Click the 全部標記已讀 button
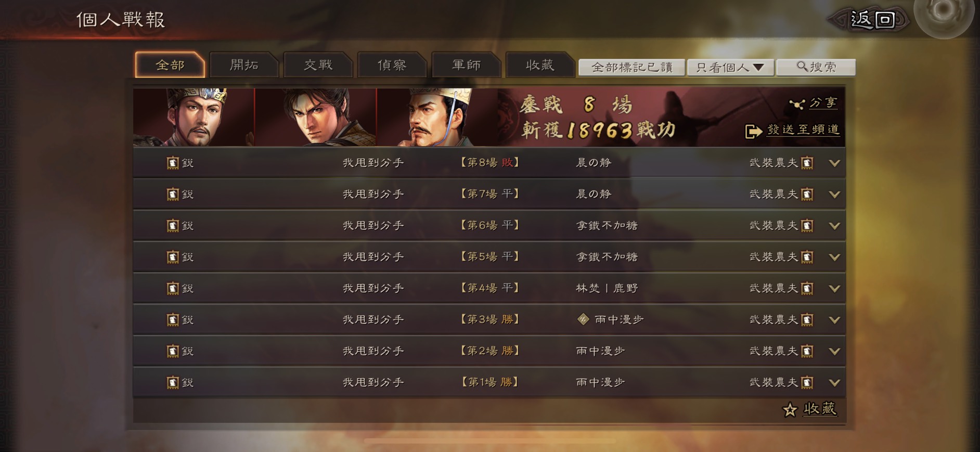This screenshot has height=452, width=980. point(631,67)
